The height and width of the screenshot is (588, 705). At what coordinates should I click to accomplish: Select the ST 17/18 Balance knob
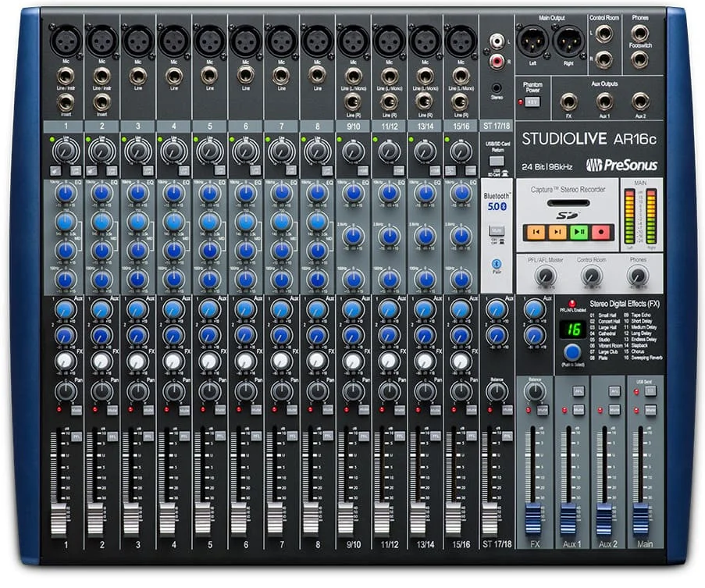[x=497, y=391]
